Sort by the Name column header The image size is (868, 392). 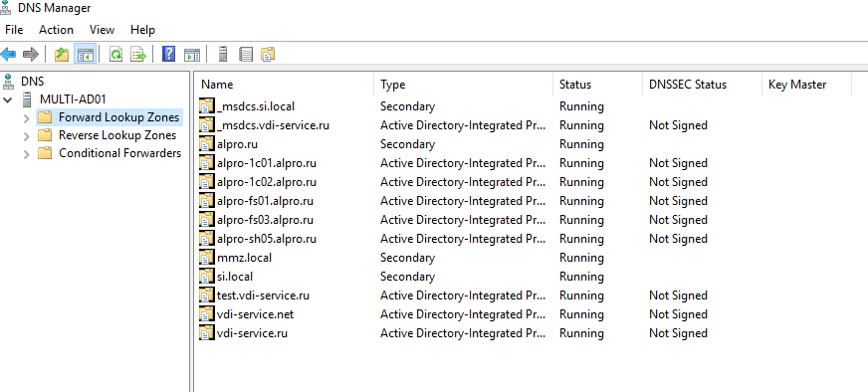(x=285, y=85)
